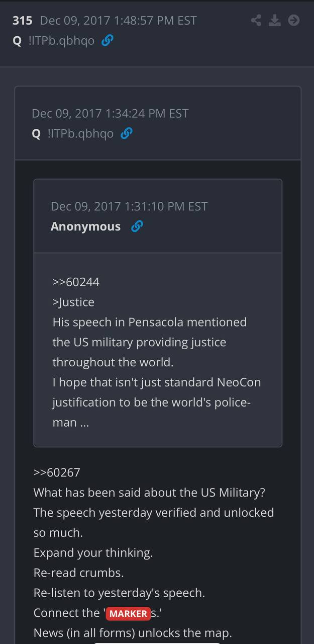Click the >Justice greentext line

point(73,302)
